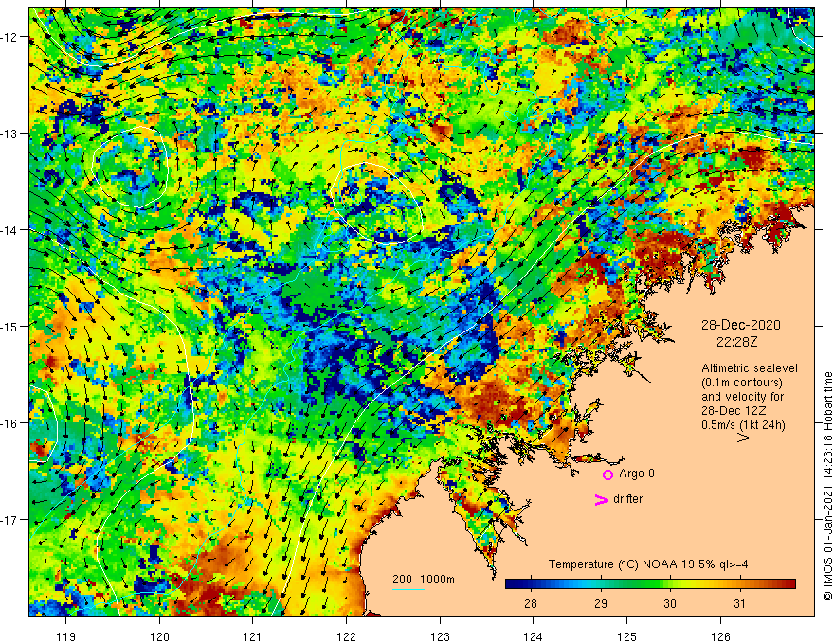Click the latitude label -16
834x644 pixels.
[x=10, y=423]
